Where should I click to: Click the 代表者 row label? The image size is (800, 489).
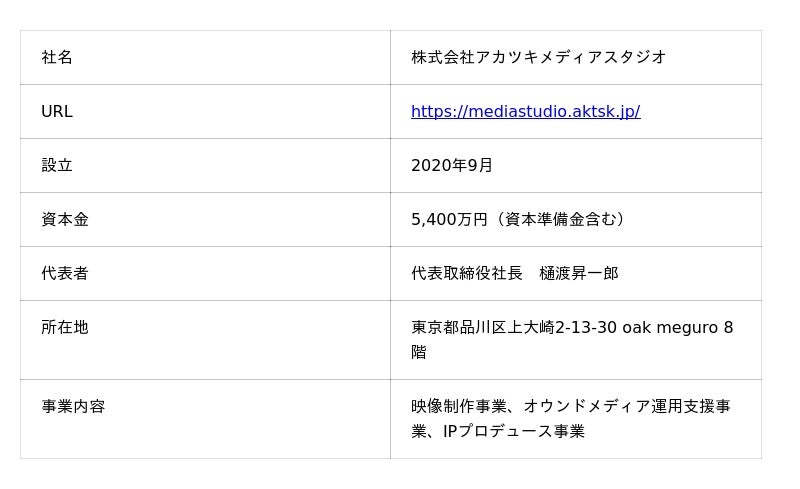coord(65,274)
